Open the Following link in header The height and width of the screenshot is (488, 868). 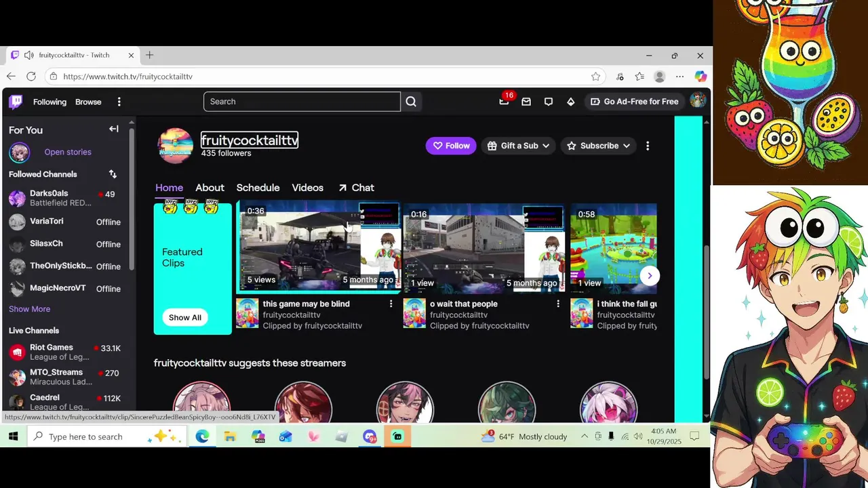[x=50, y=102]
